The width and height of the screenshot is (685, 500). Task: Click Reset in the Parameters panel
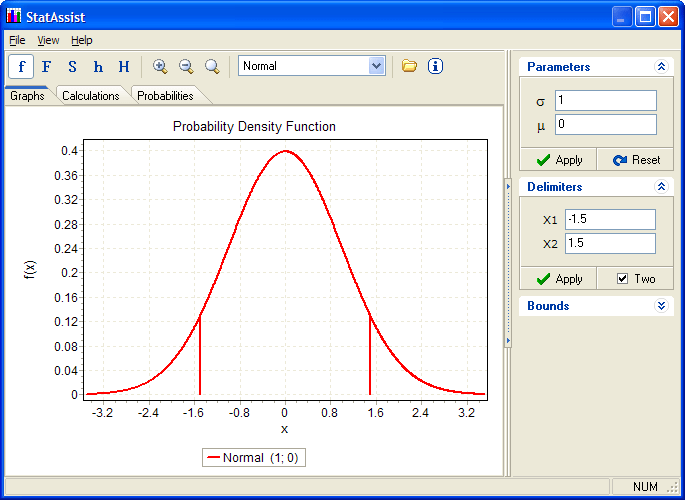click(x=636, y=160)
